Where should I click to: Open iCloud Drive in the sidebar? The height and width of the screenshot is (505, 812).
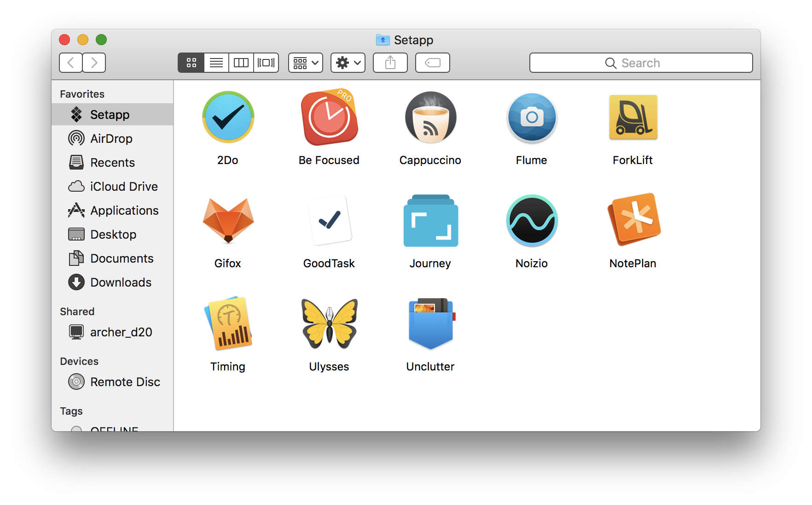pyautogui.click(x=112, y=186)
